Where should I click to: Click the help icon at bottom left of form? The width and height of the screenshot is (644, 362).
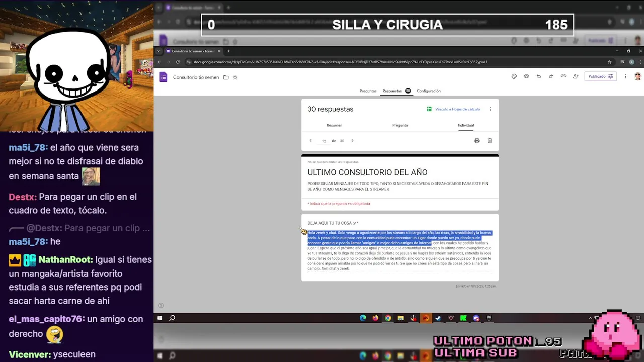click(x=161, y=305)
